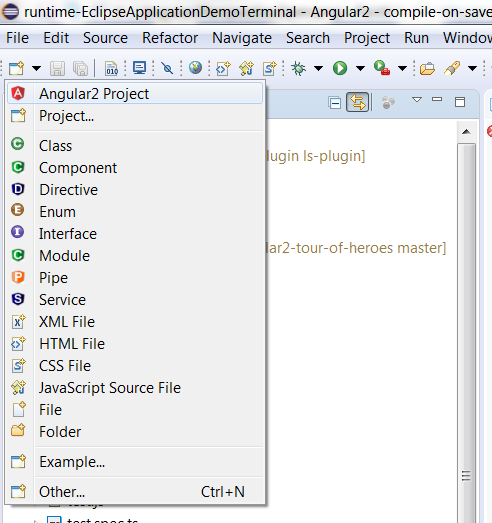Click the green Run button icon

click(340, 68)
